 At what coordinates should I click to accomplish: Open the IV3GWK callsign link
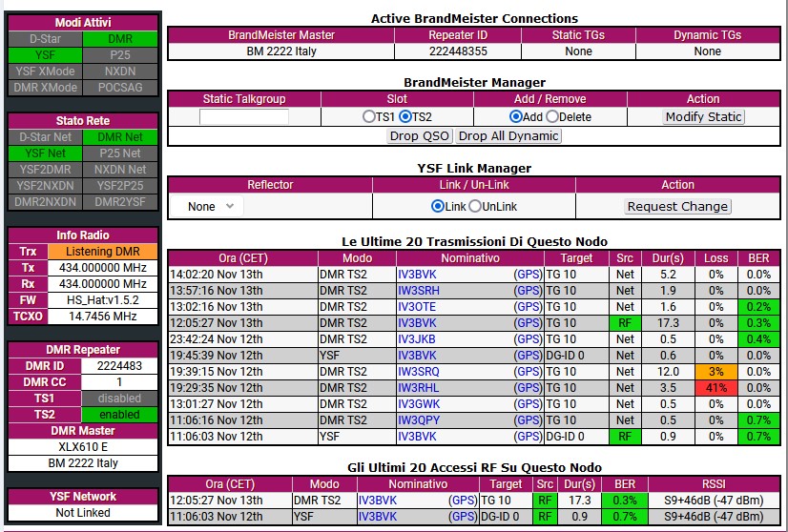(419, 404)
